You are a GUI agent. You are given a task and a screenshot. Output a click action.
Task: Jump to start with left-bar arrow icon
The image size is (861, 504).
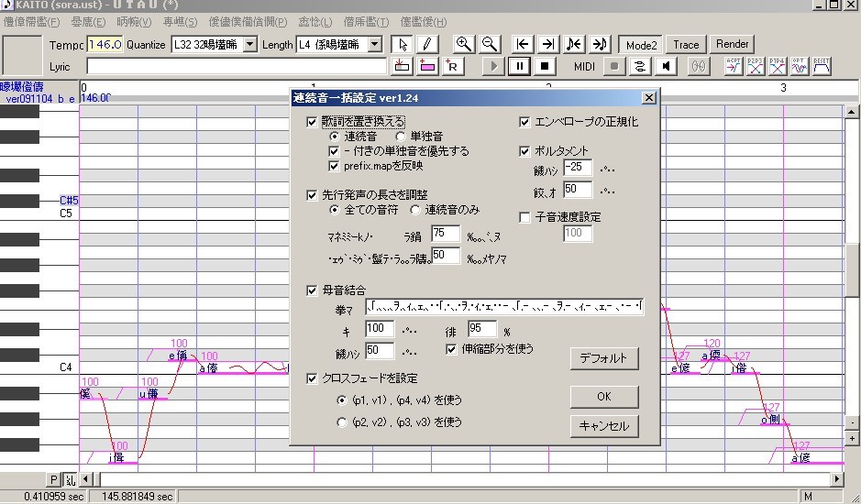coord(523,45)
